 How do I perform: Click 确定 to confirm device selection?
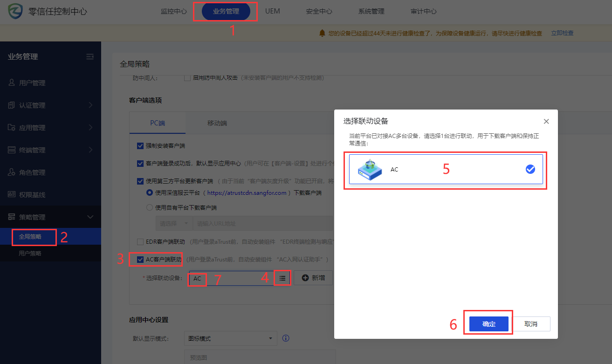[489, 324]
